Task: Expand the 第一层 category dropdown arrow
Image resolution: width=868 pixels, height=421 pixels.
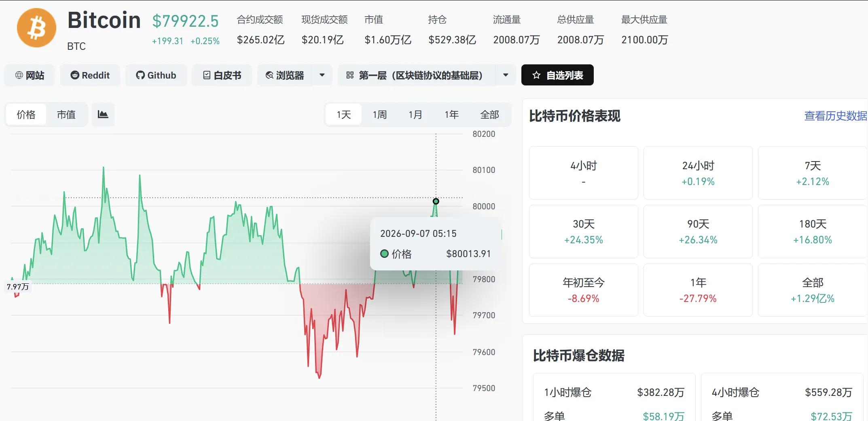Action: pos(506,75)
